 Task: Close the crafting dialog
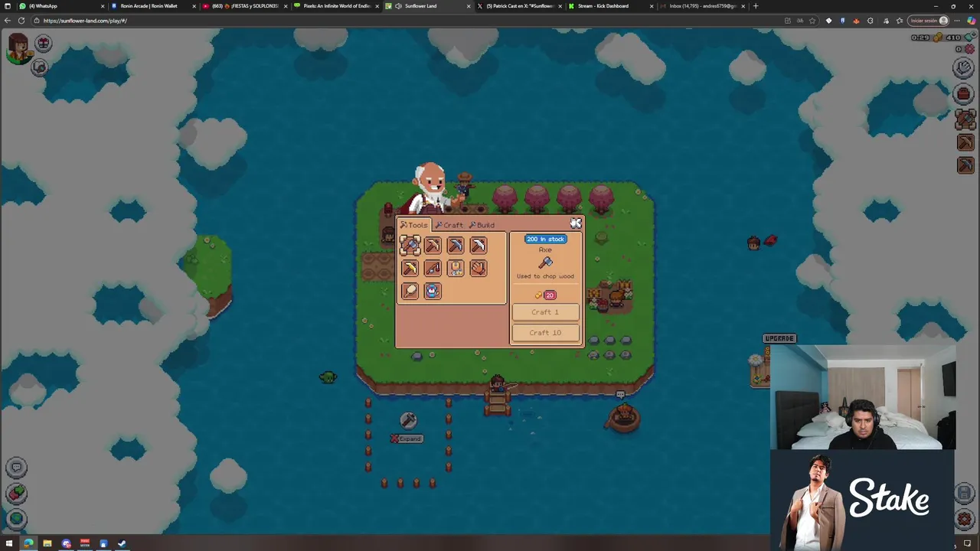coord(576,223)
